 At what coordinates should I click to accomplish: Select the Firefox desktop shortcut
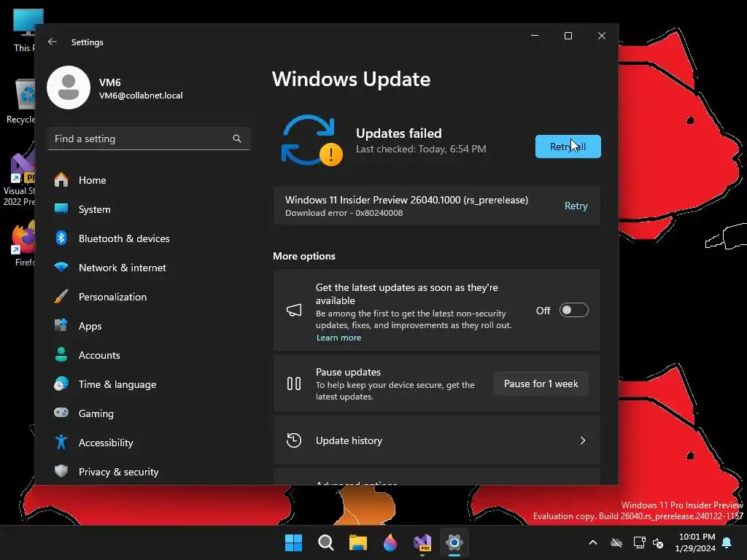click(x=22, y=244)
